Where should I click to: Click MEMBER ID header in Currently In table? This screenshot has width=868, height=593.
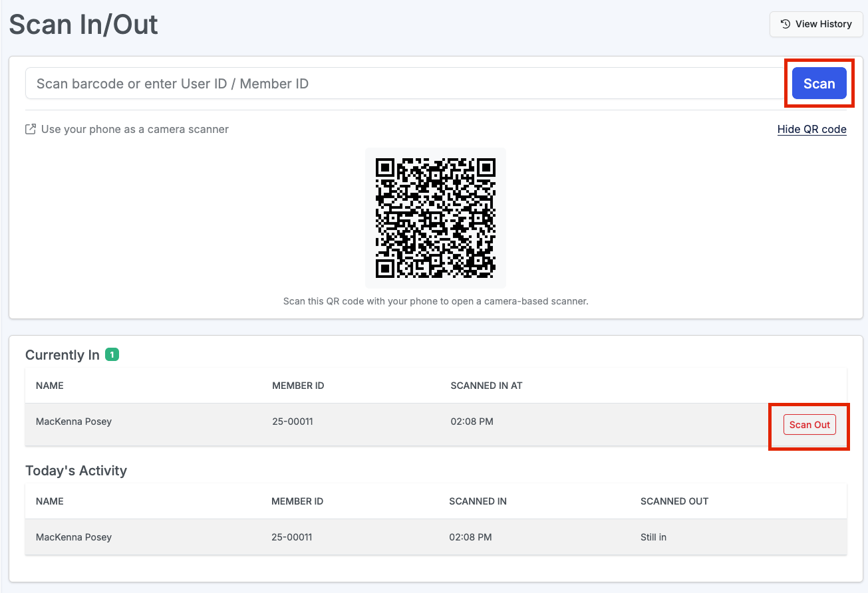click(298, 386)
